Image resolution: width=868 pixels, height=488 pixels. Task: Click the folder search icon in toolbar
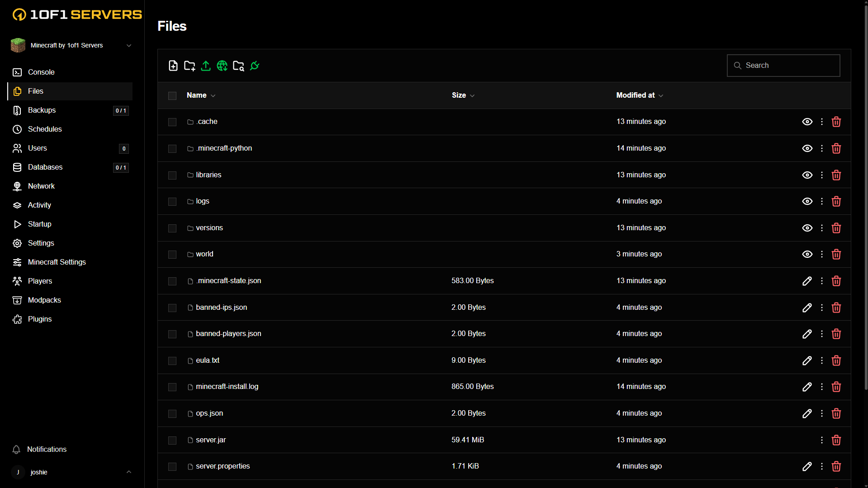(x=238, y=66)
